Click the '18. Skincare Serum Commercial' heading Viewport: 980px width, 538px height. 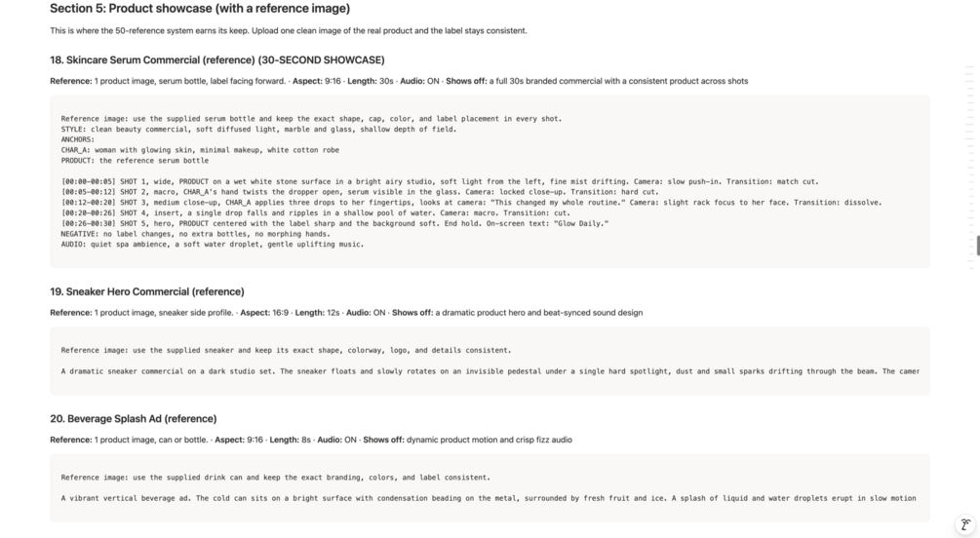click(x=216, y=60)
